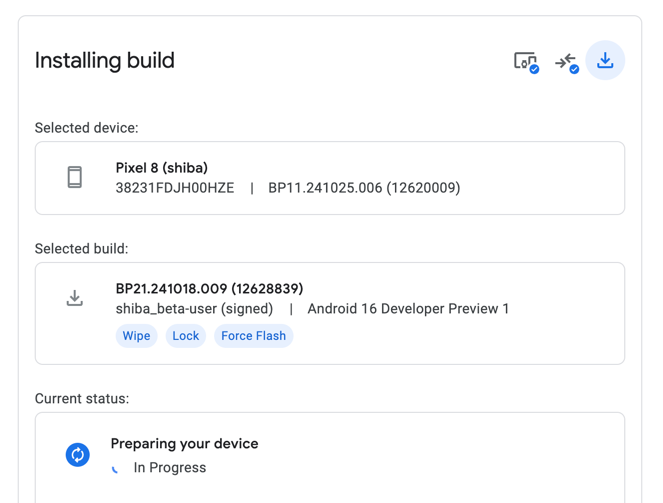This screenshot has width=663, height=503.
Task: Select the Pixel 8 (shiba) device name
Action: pos(162,168)
